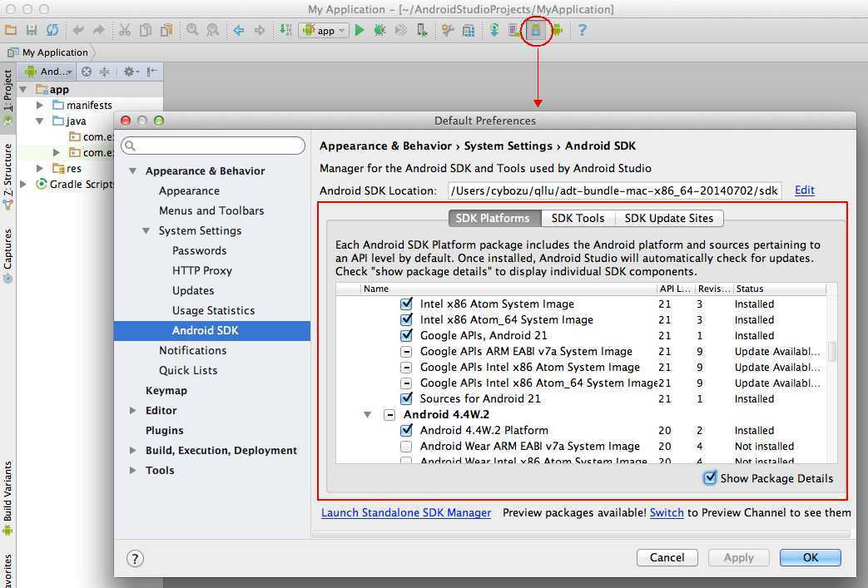Click the Replace toolbar icon
The image size is (868, 588).
click(x=212, y=31)
